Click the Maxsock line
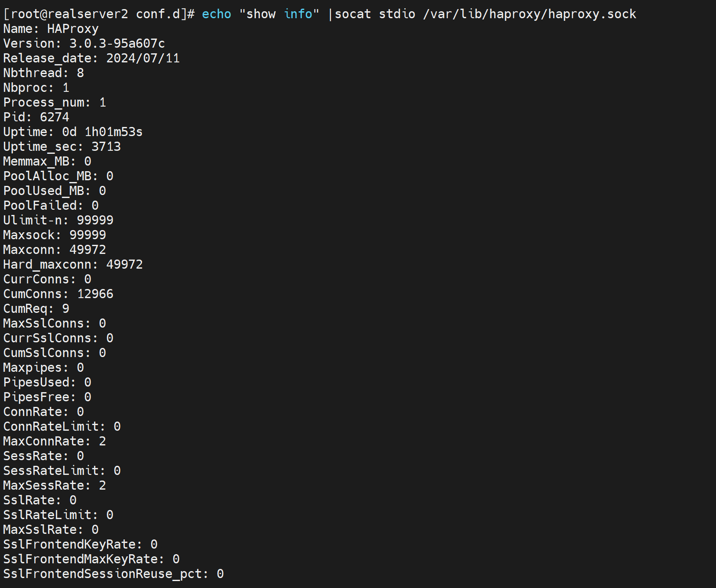Screen dimensions: 716x588 (55, 235)
